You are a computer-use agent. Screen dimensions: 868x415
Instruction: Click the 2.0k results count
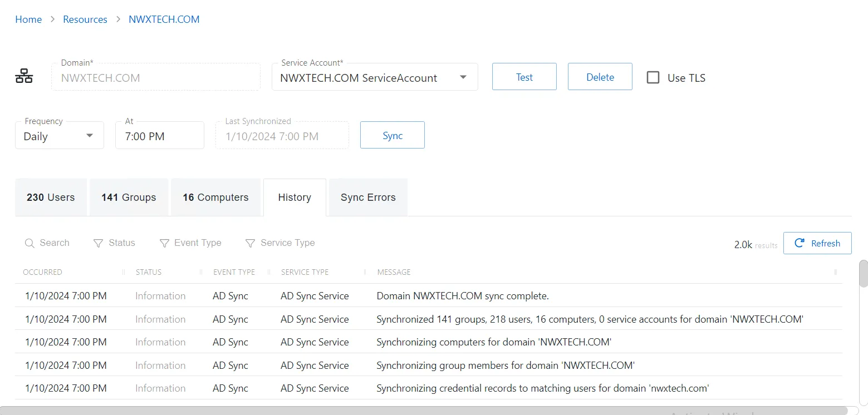click(756, 244)
